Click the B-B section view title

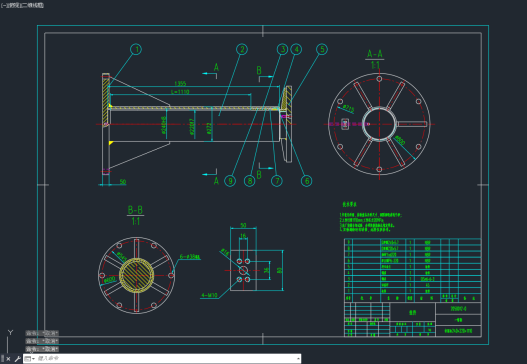[135, 210]
